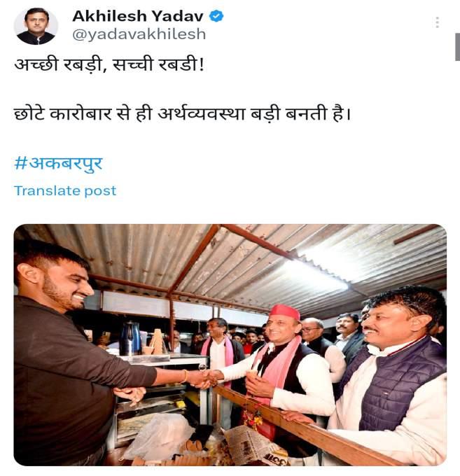Click the display name Akhilesh Yadav

138,16
